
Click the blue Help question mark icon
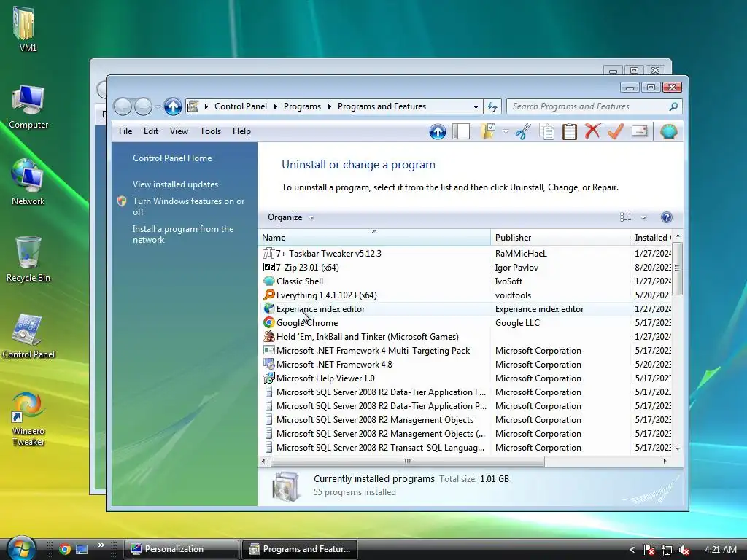(x=667, y=217)
